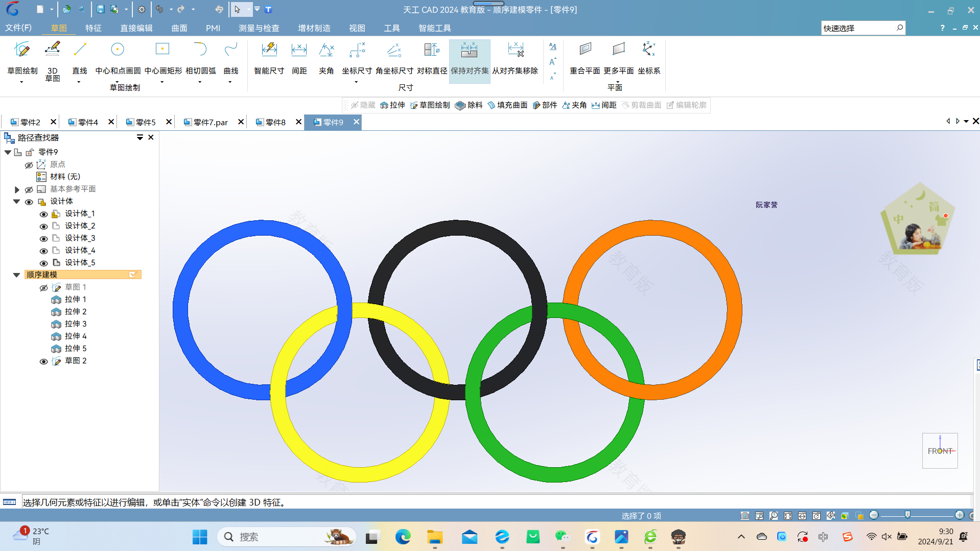Click the open-file folder icon in title bar
980x551 pixels.
coord(67,9)
